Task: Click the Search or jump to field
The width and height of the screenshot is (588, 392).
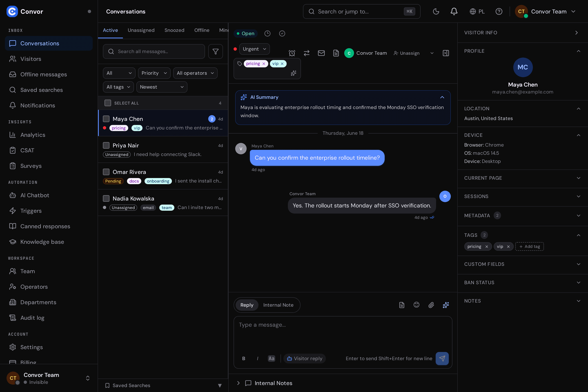Action: [x=362, y=11]
